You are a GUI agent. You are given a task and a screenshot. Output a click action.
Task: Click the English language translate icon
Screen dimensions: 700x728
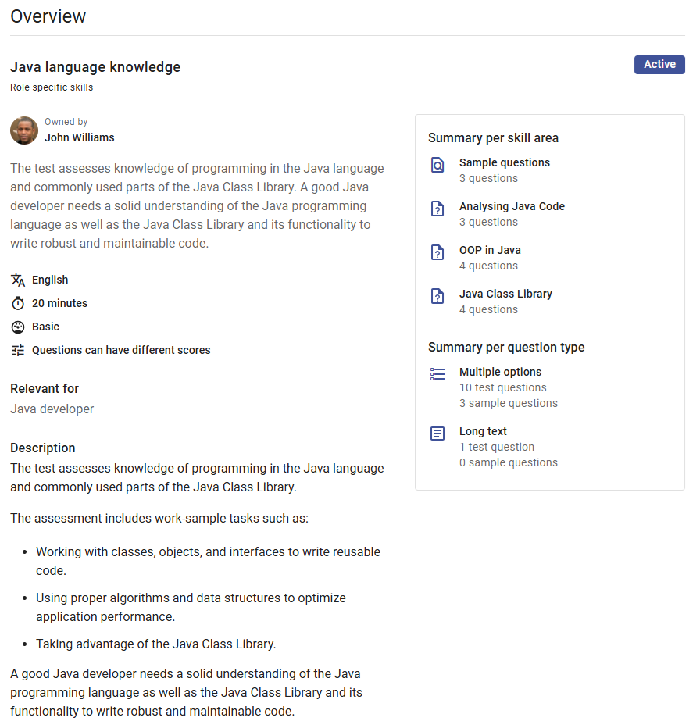(x=18, y=280)
